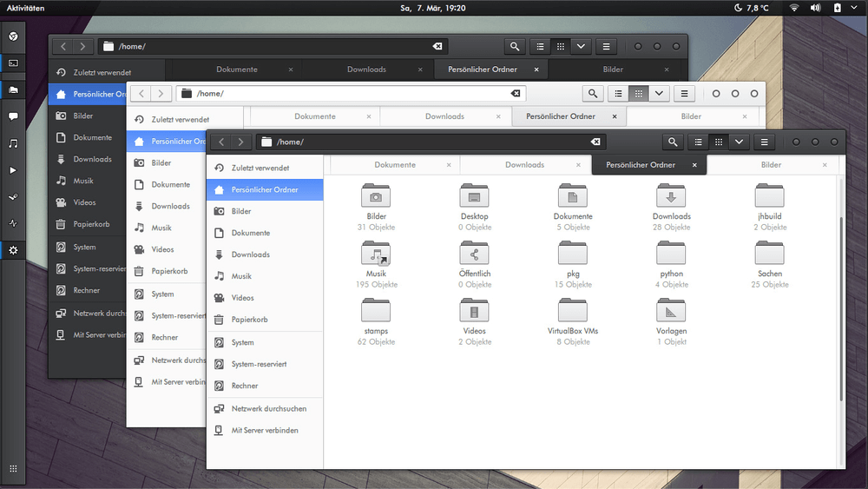
Task: Open Downloads in front window sidebar
Action: click(265, 254)
